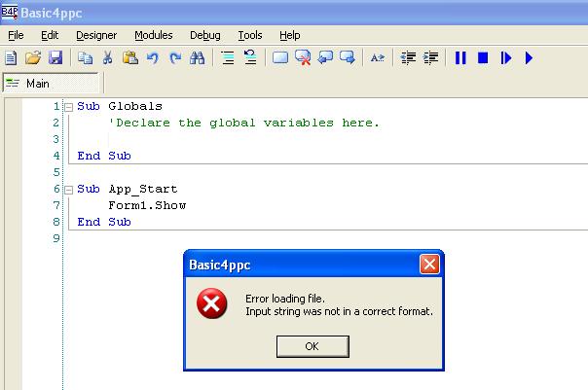Screen dimensions: 588x390
Task: Toggle a bookmark with the blank bubble icon
Action: click(x=280, y=58)
